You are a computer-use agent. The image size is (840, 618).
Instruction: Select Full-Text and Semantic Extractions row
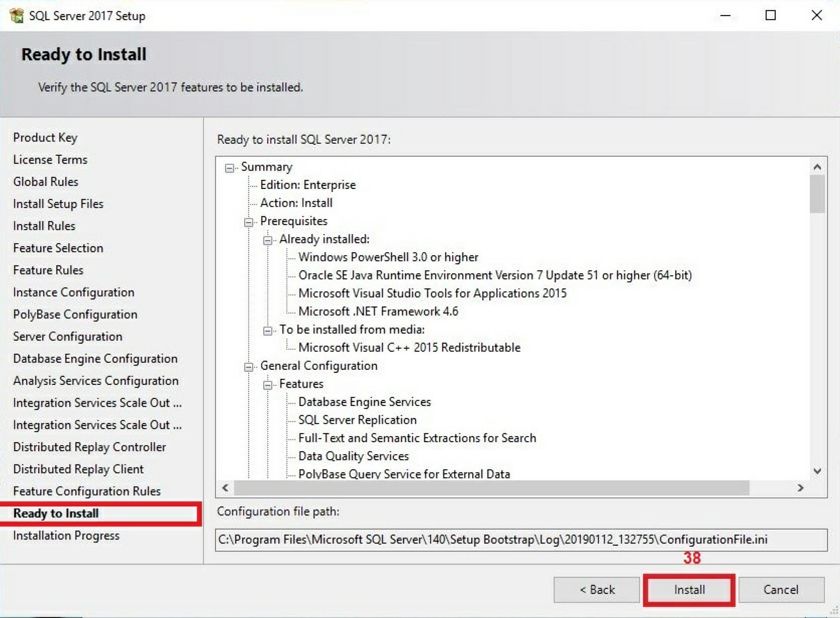(x=417, y=438)
